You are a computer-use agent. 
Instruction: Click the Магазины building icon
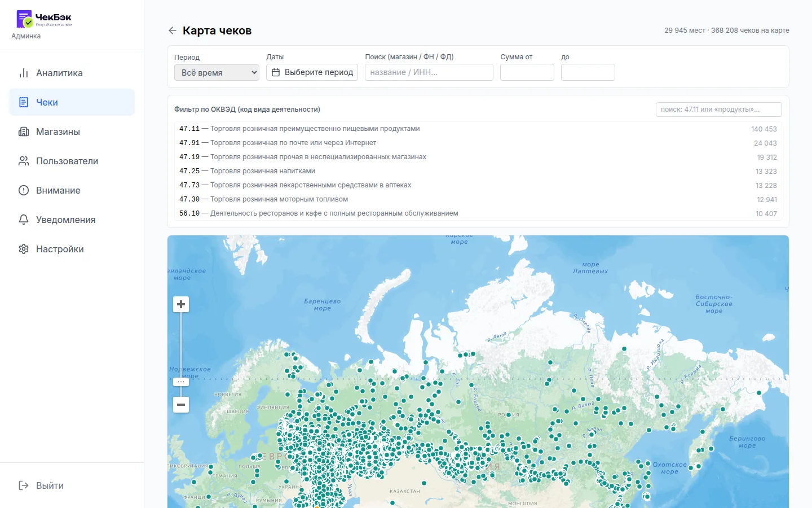[24, 132]
